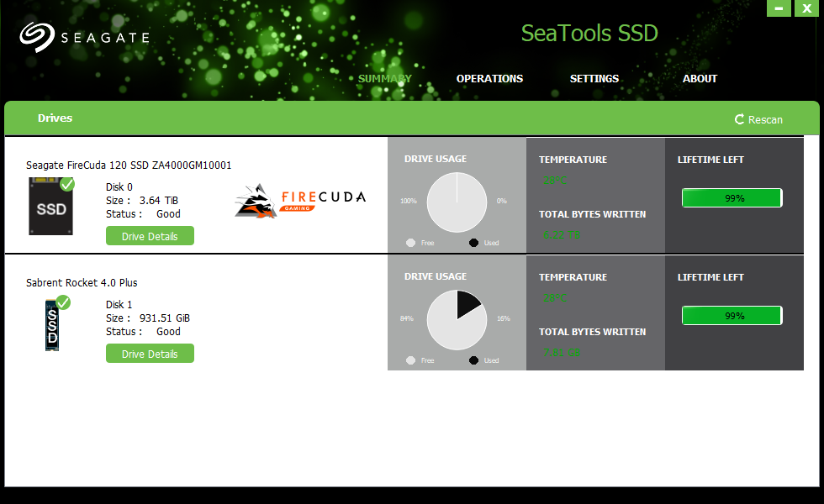Minimize the SeaTools SSD window
The image size is (824, 504).
(779, 8)
